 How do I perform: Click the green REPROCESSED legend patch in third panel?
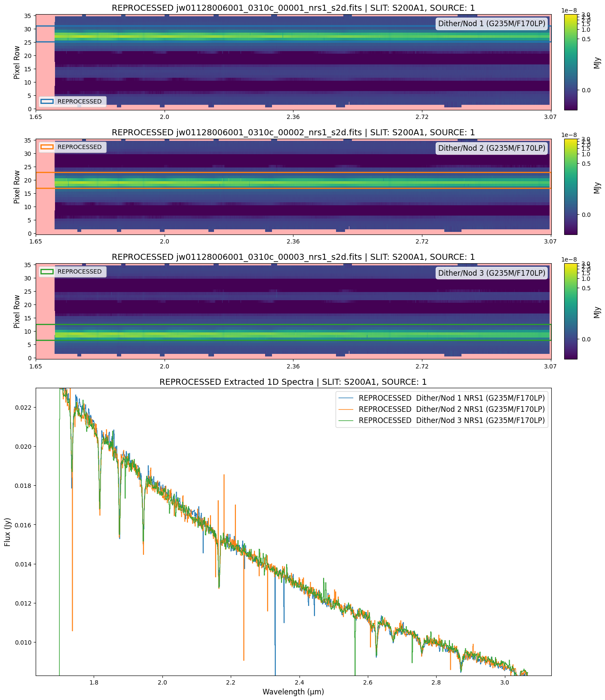click(47, 271)
